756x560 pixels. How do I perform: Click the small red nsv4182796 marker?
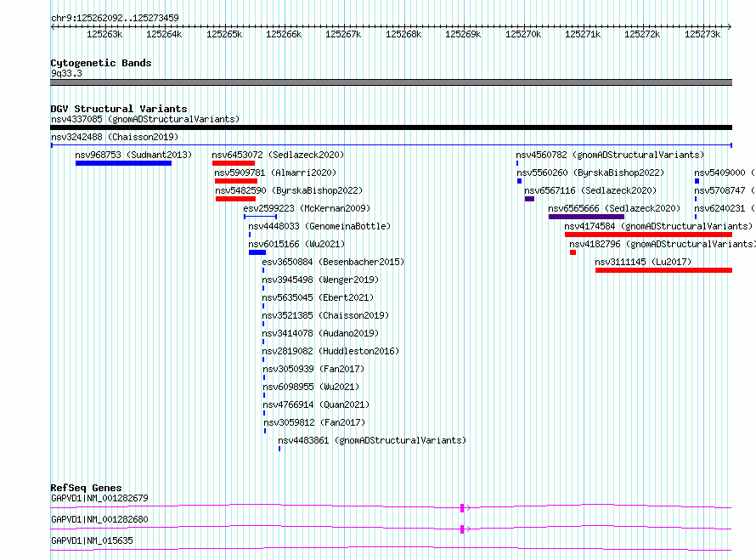573,252
